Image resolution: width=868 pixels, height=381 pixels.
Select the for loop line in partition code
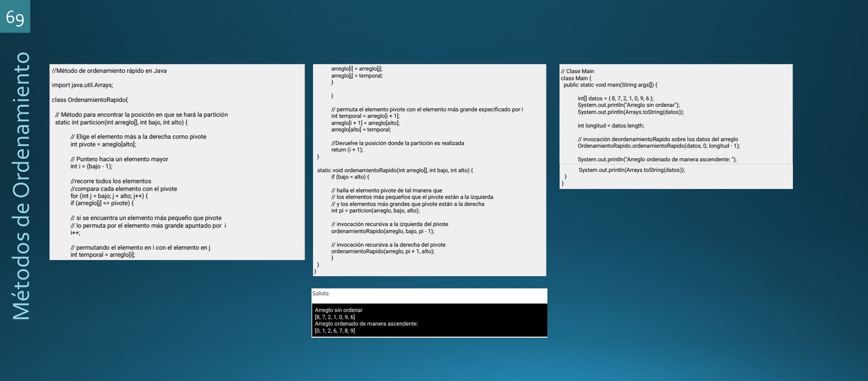coord(109,196)
